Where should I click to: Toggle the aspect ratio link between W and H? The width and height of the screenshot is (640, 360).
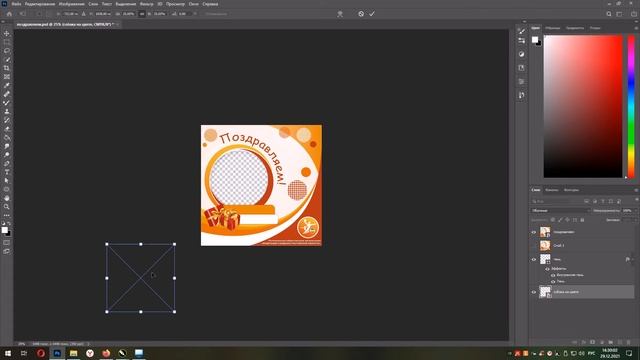(x=142, y=14)
